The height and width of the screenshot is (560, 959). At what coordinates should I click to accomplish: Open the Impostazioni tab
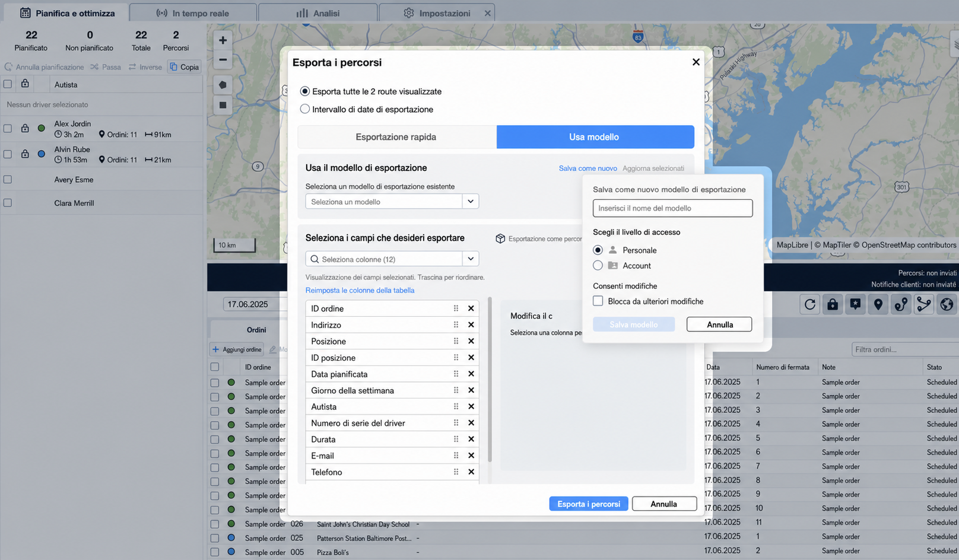(437, 13)
